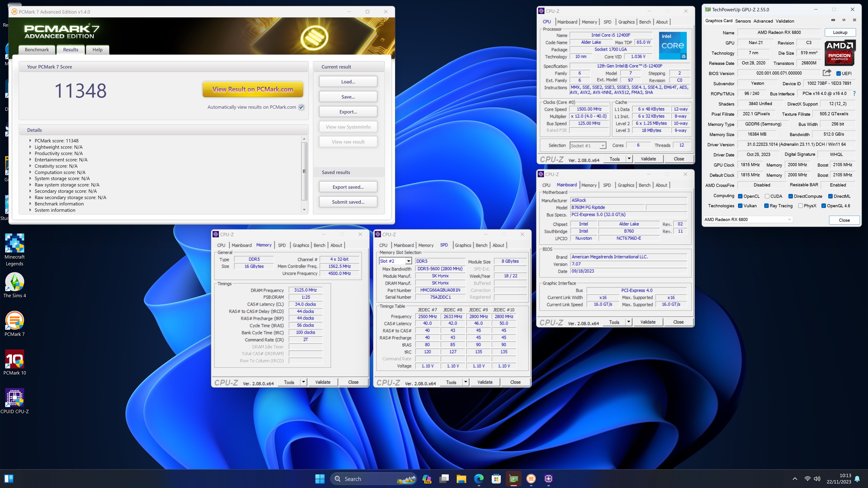The width and height of the screenshot is (868, 488).
Task: Toggle the DirectCompute checkbox
Action: click(x=790, y=196)
